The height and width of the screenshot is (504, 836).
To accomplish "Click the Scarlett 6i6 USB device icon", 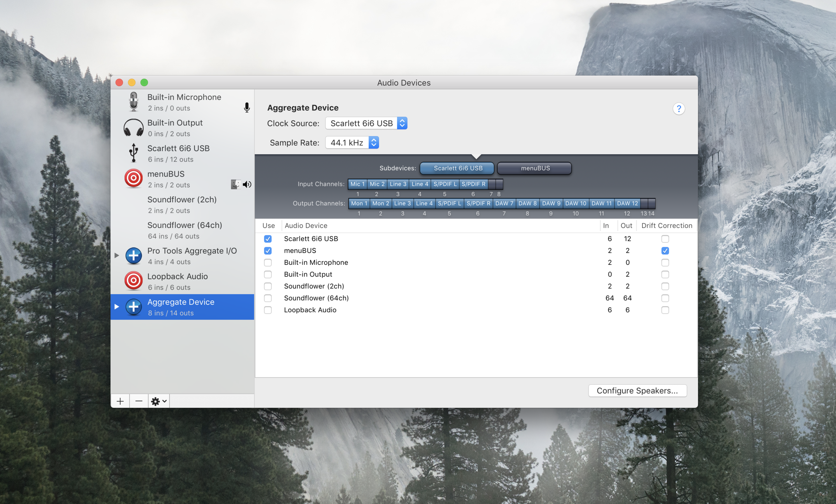I will 133,153.
